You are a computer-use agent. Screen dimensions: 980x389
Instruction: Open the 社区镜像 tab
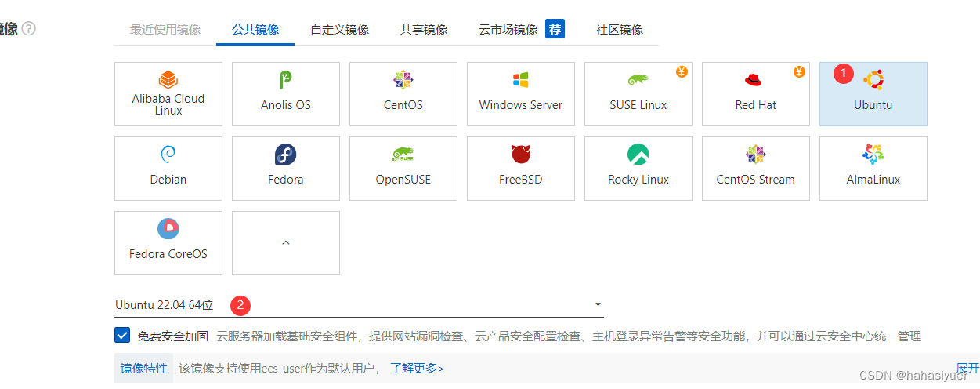point(620,30)
